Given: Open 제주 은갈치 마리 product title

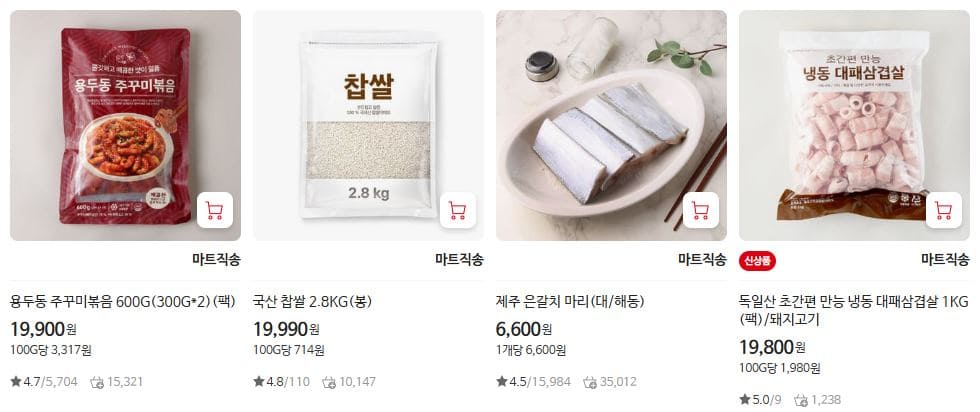Looking at the screenshot, I should [x=570, y=301].
